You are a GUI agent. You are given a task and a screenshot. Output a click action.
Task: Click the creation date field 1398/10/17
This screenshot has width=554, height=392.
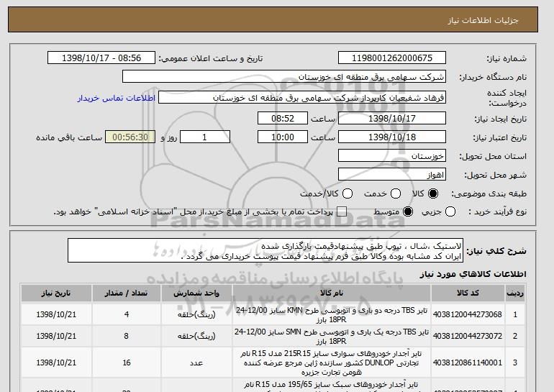(x=392, y=118)
